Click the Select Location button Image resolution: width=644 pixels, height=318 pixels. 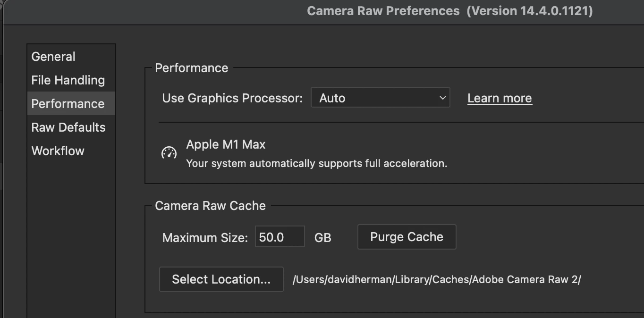coord(221,279)
